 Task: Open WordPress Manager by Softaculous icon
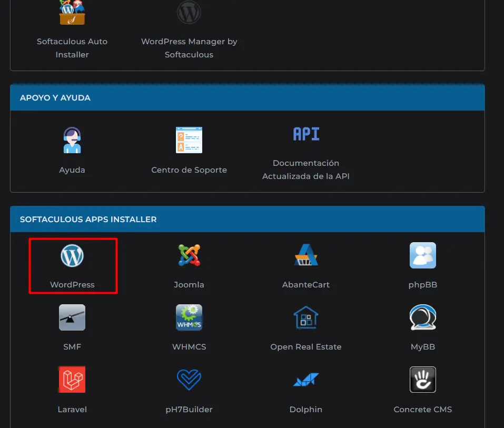coord(189,12)
